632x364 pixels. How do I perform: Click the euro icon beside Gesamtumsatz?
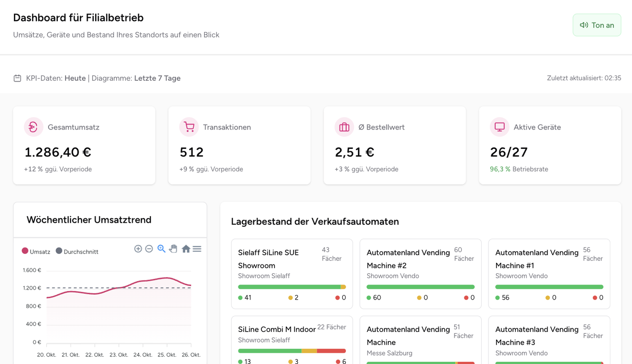pos(33,127)
